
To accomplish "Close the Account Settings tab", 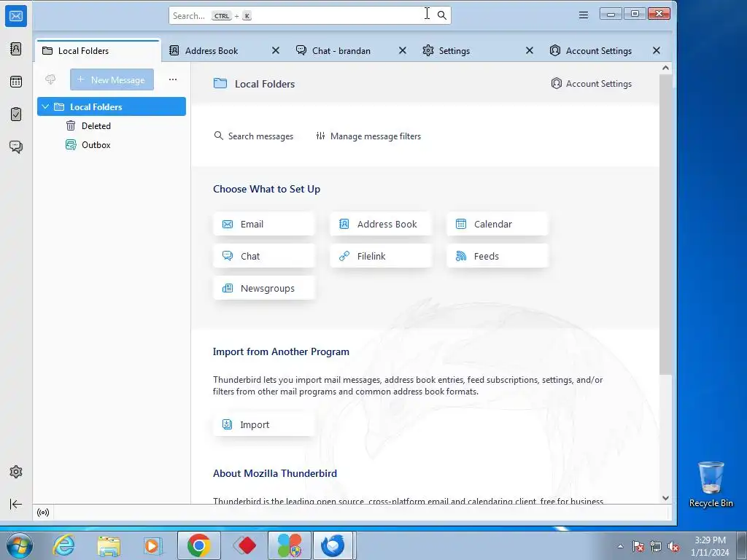I will (x=657, y=50).
